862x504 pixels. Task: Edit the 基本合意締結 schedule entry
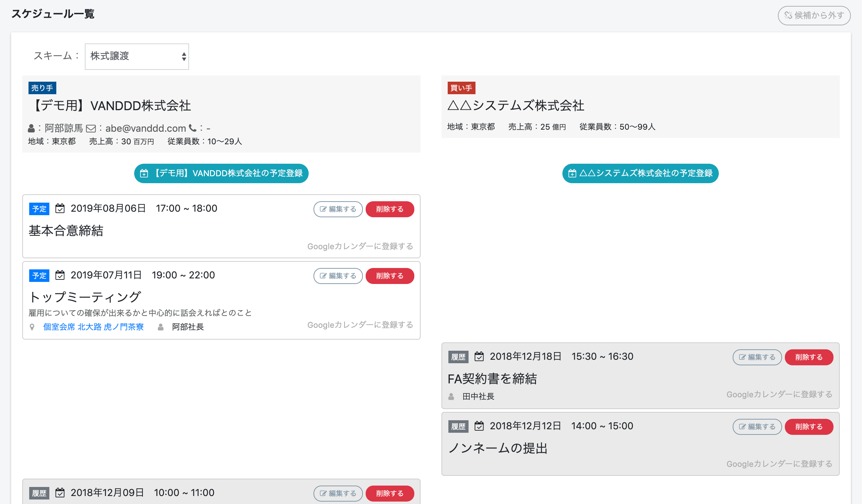pos(338,209)
